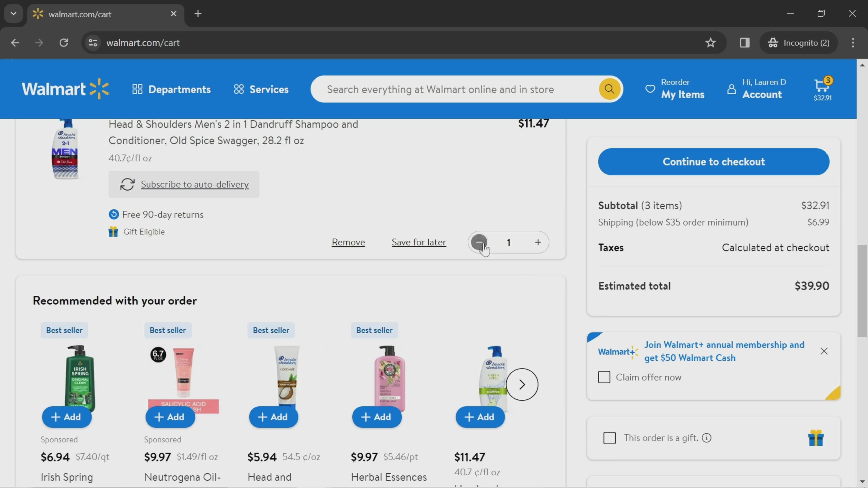Go back in browser history

(x=15, y=43)
